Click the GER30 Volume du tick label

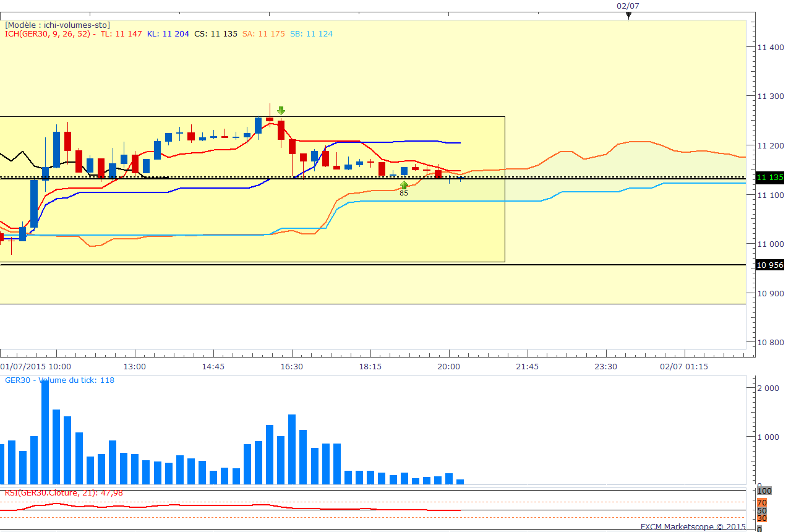click(59, 380)
